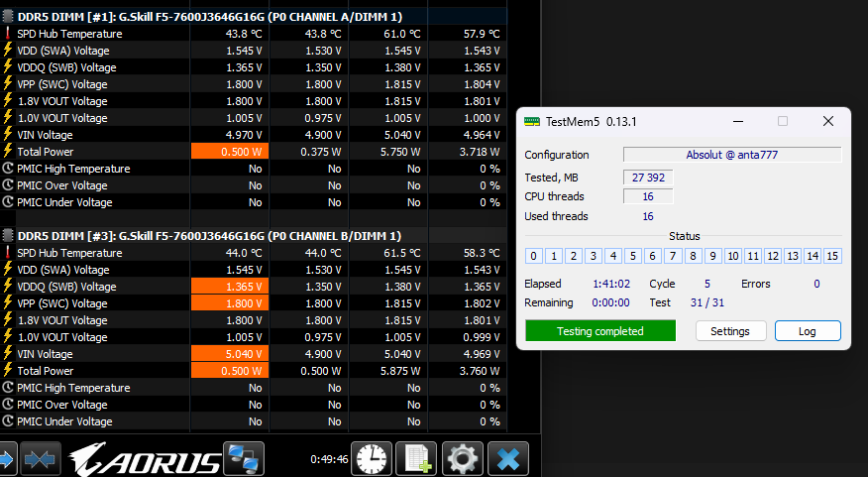The width and height of the screenshot is (868, 477).
Task: Click the Remaining time value 0:00:00
Action: [610, 302]
